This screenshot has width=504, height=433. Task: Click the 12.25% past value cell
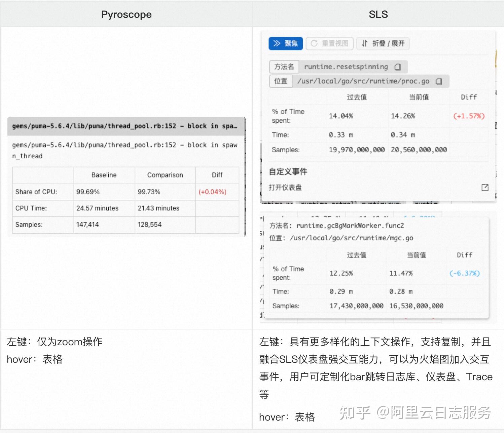341,273
